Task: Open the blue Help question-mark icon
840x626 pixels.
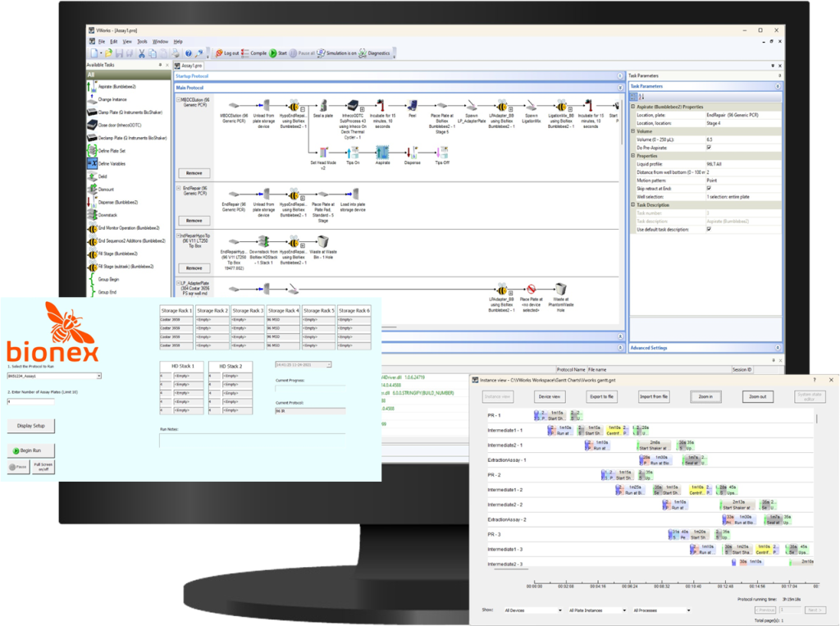Action: 188,53
